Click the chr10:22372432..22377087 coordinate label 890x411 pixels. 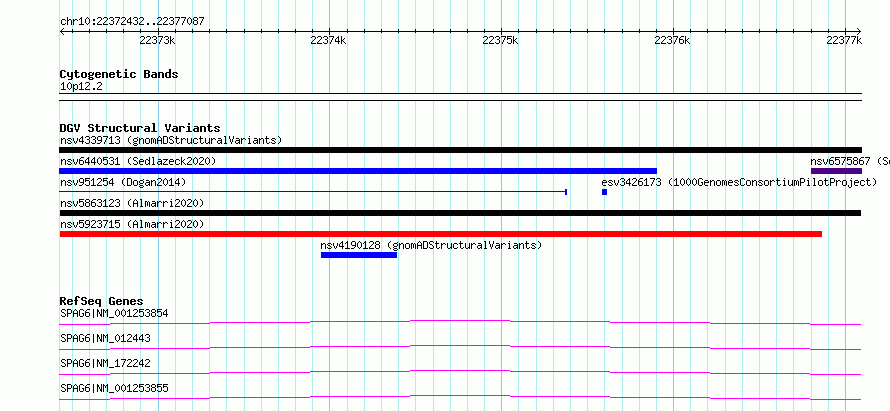132,22
